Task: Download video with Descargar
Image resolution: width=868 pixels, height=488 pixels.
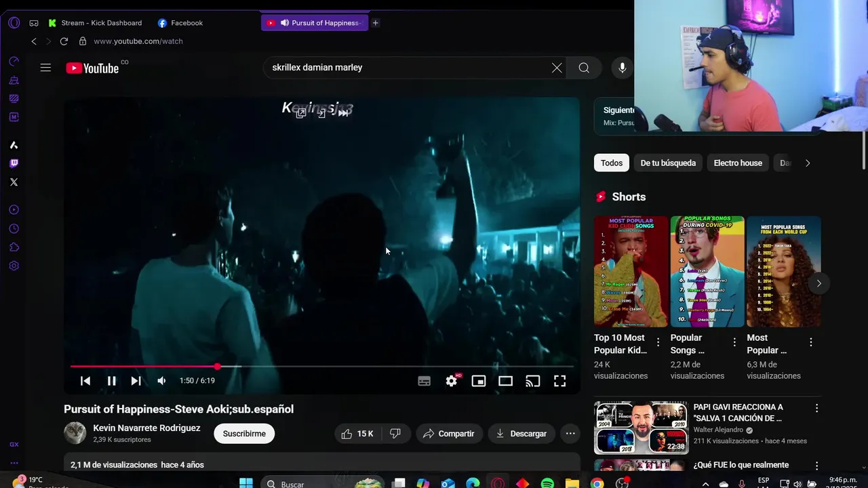Action: tap(521, 434)
